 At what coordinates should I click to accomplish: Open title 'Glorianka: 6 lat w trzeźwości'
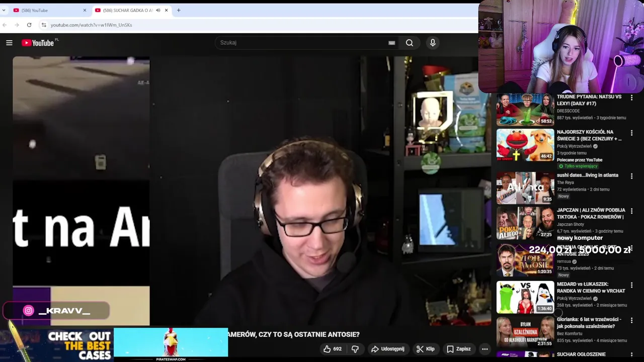coord(589,322)
